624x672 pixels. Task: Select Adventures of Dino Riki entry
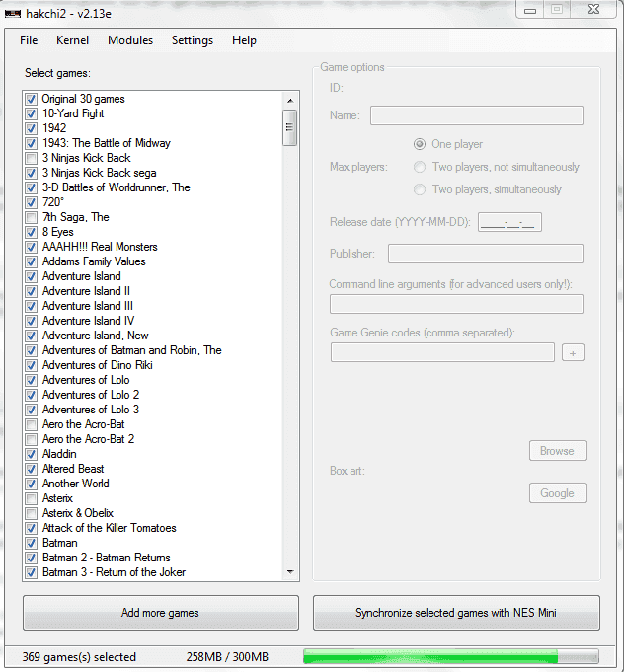(98, 365)
